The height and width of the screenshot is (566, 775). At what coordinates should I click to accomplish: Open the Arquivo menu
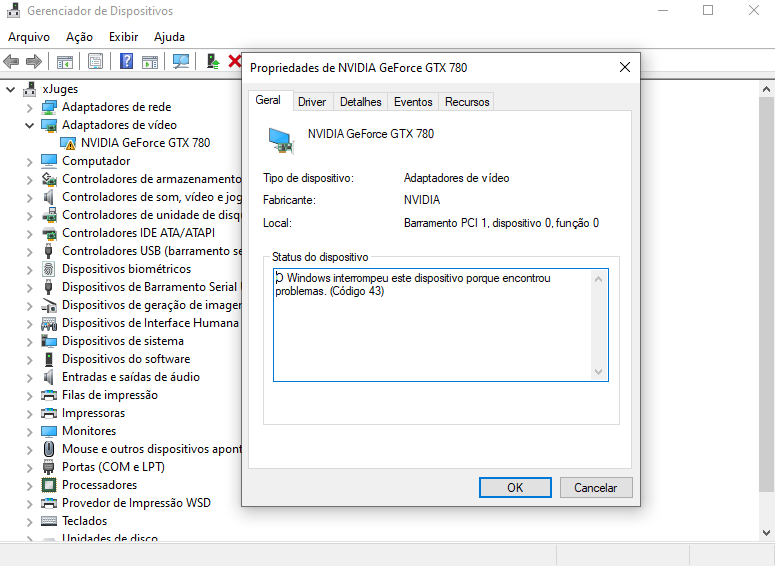(29, 37)
